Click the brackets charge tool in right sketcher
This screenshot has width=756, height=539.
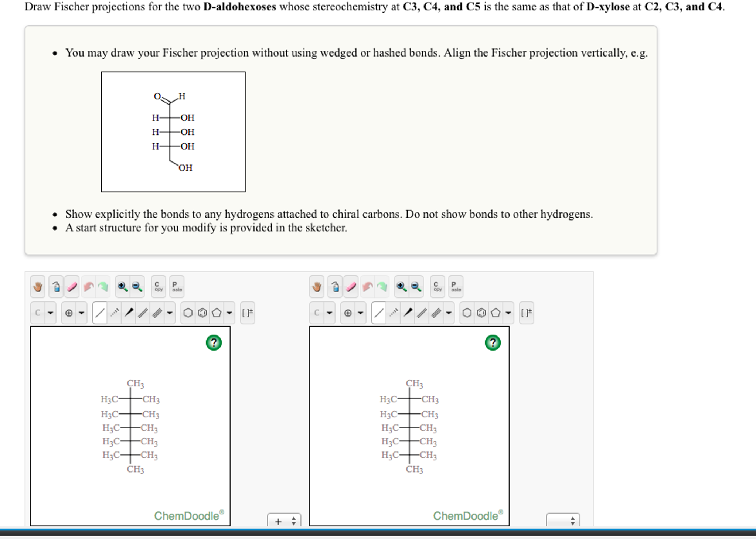click(527, 312)
